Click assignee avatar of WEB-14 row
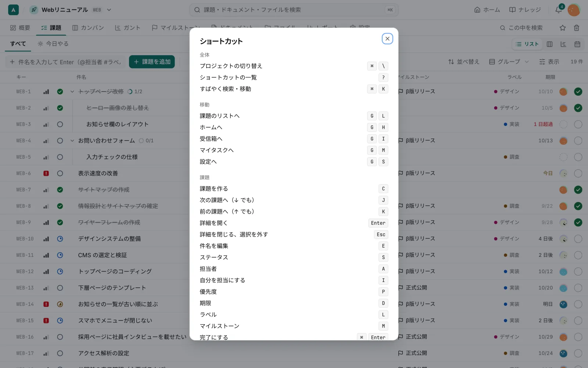Screen dimensions: 588x368 pyautogui.click(x=563, y=304)
